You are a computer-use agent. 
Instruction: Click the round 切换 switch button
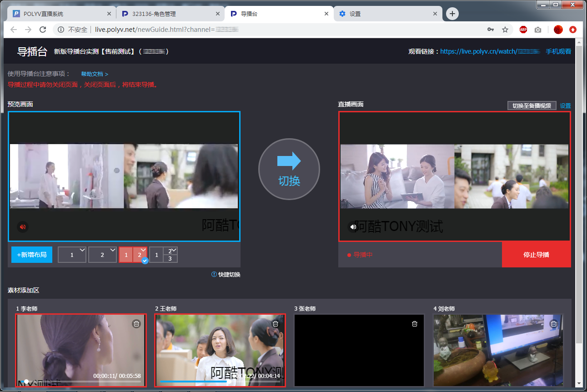(x=289, y=169)
